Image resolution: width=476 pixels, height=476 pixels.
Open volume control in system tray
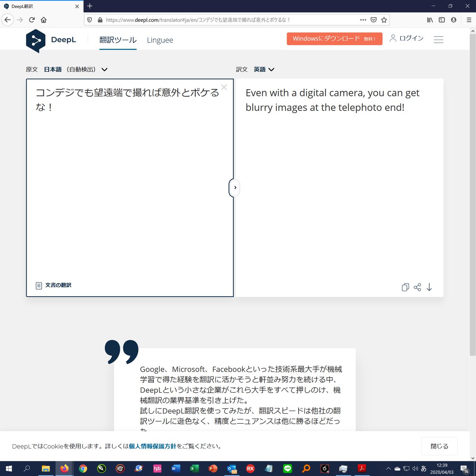click(x=415, y=468)
